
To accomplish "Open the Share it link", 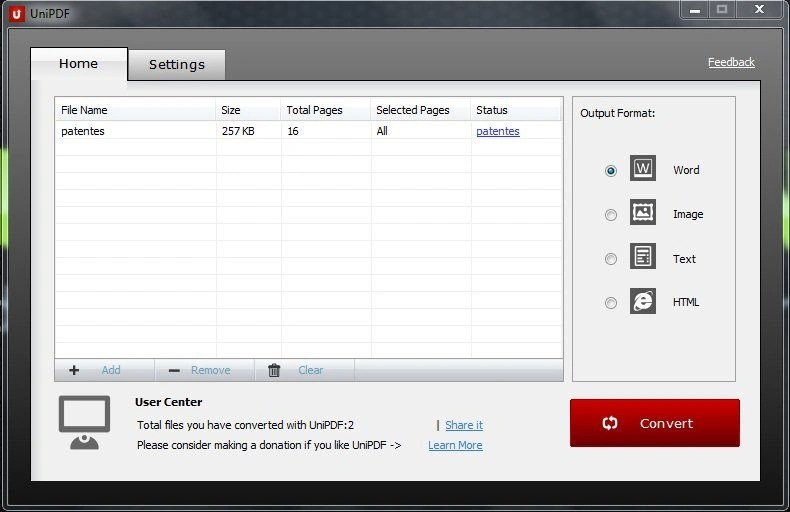I will pyautogui.click(x=464, y=425).
